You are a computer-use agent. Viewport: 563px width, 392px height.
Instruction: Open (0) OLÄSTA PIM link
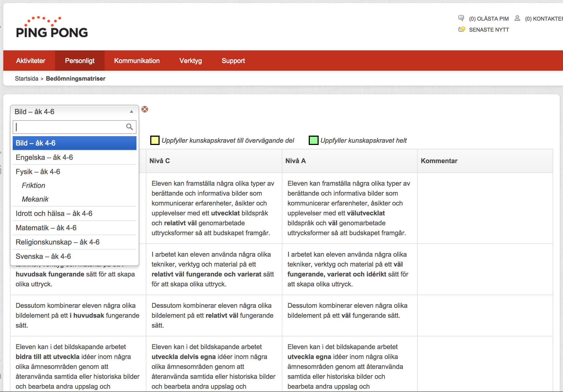coord(489,19)
